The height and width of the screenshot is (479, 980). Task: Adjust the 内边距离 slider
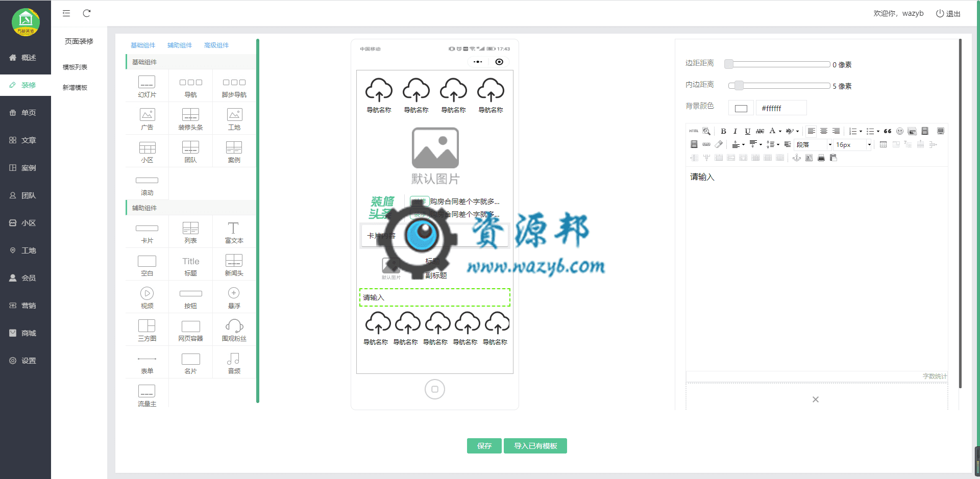tap(779, 86)
